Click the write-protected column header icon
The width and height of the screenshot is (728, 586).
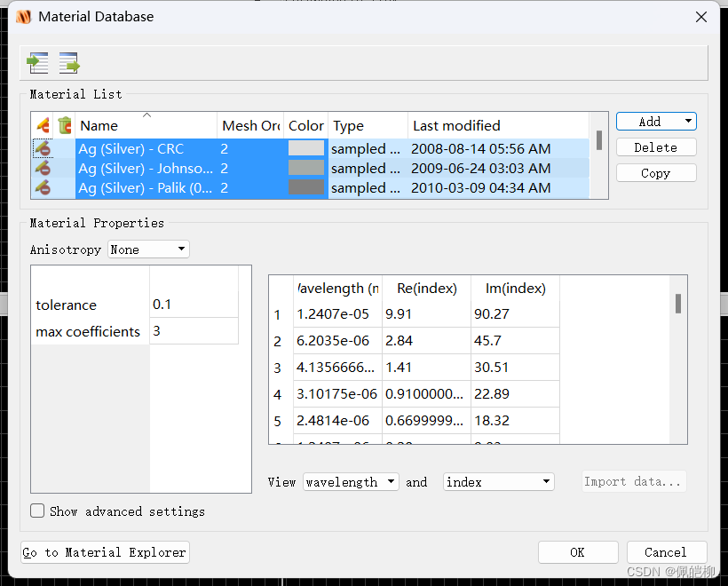[43, 125]
